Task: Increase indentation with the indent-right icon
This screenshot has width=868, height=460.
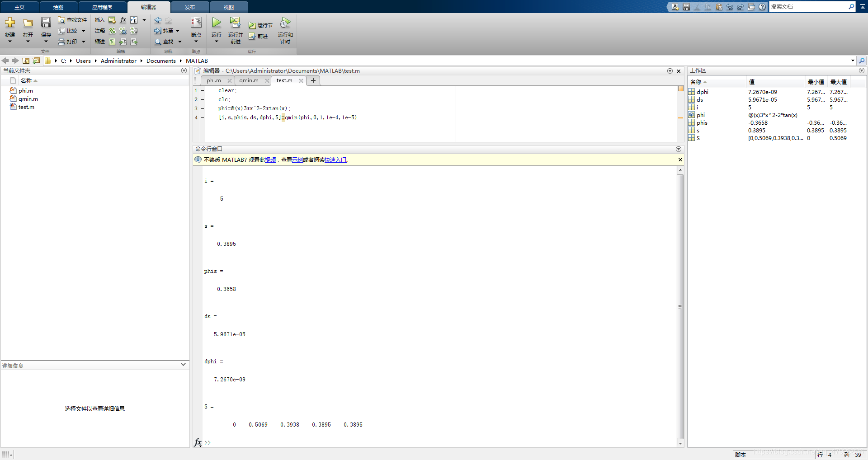Action: 123,42
